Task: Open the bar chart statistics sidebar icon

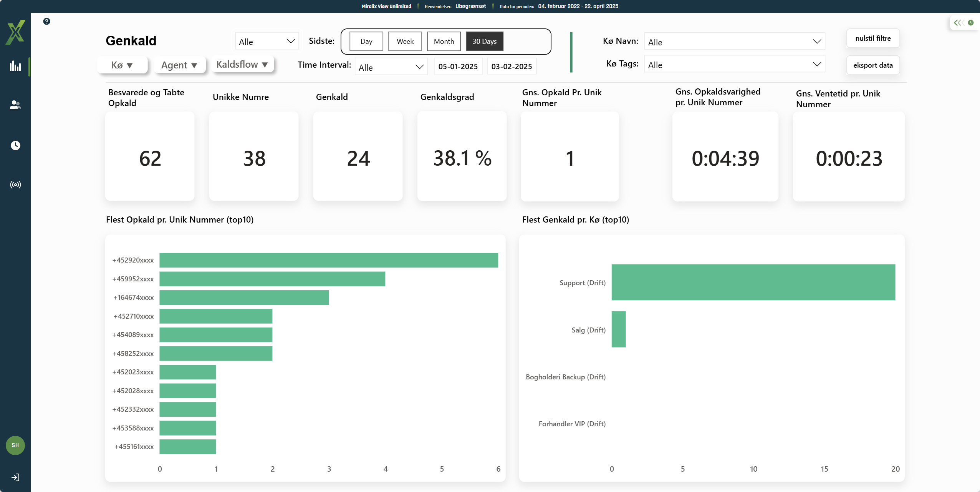Action: 15,66
